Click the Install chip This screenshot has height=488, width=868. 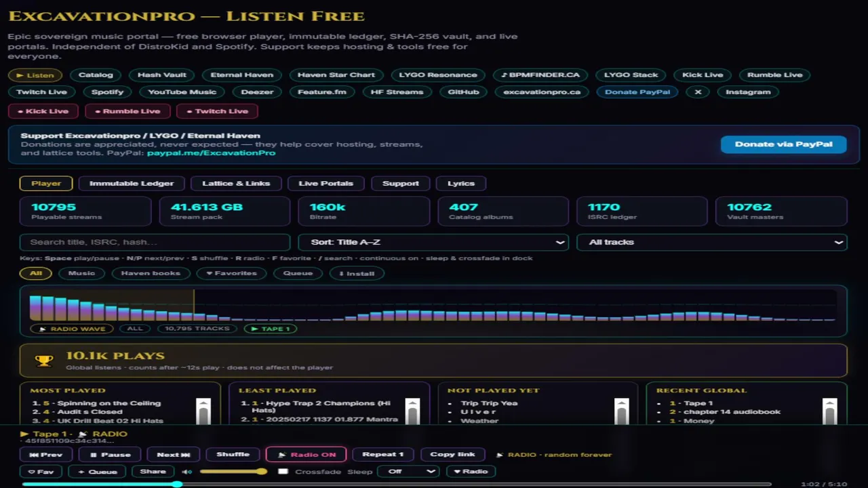click(x=357, y=273)
